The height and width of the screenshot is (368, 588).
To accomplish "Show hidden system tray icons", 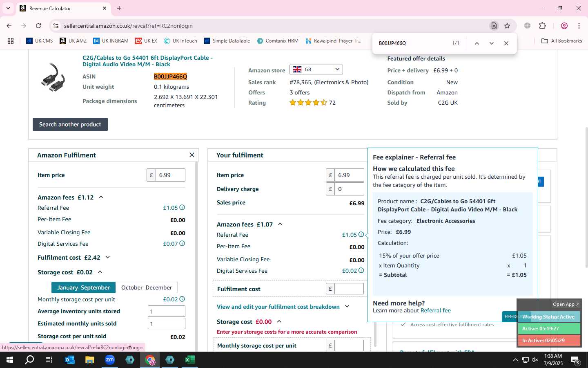I will tap(515, 360).
